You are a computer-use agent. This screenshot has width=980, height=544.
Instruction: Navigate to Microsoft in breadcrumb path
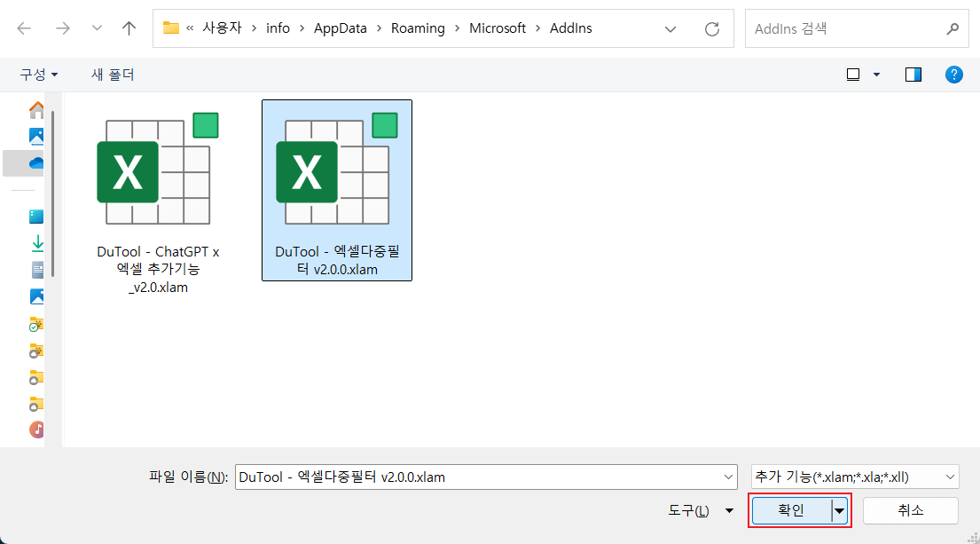pyautogui.click(x=497, y=28)
